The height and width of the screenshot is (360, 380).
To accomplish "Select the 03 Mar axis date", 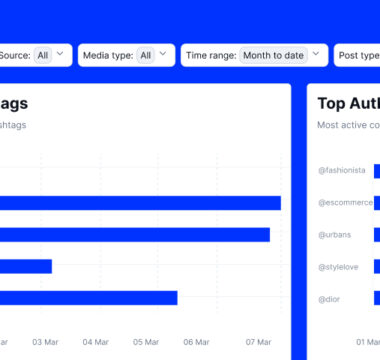I will (45, 342).
